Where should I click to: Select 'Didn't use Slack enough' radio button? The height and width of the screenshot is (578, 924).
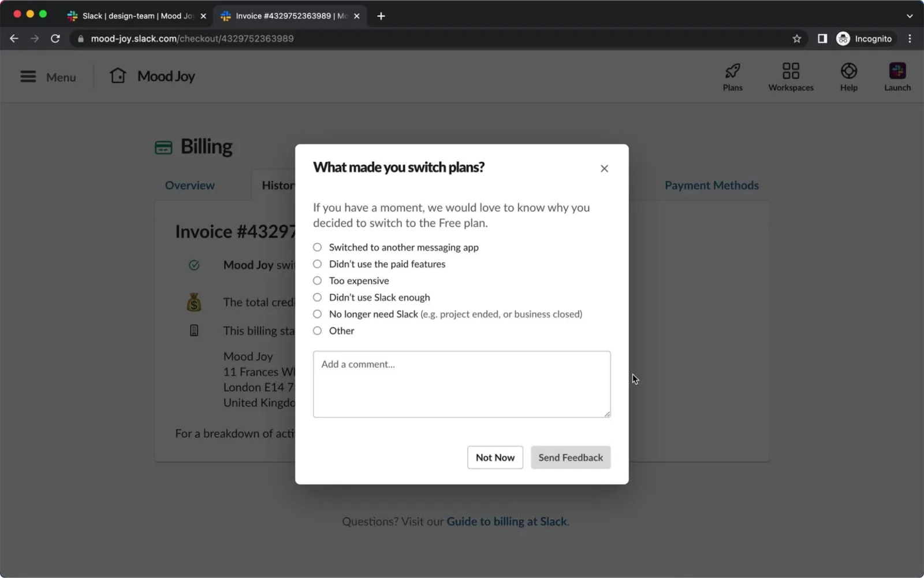pos(317,298)
